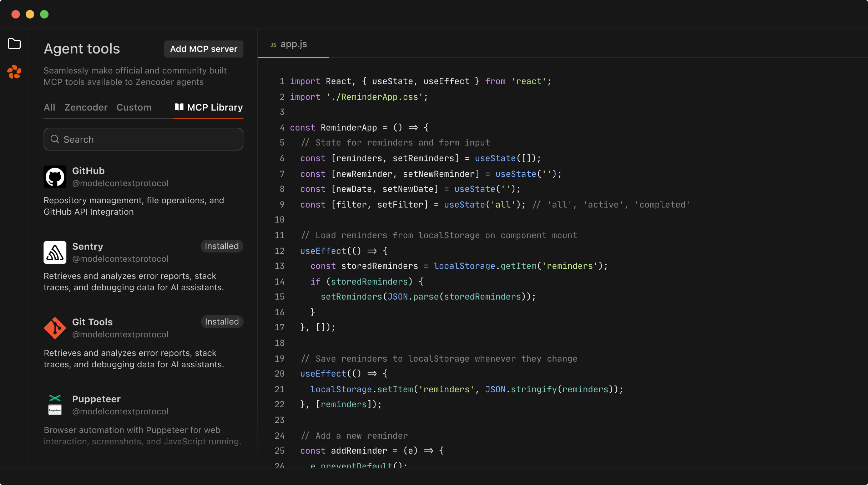Screen dimensions: 868x485
Task: Open the file explorer folder icon
Action: point(14,44)
